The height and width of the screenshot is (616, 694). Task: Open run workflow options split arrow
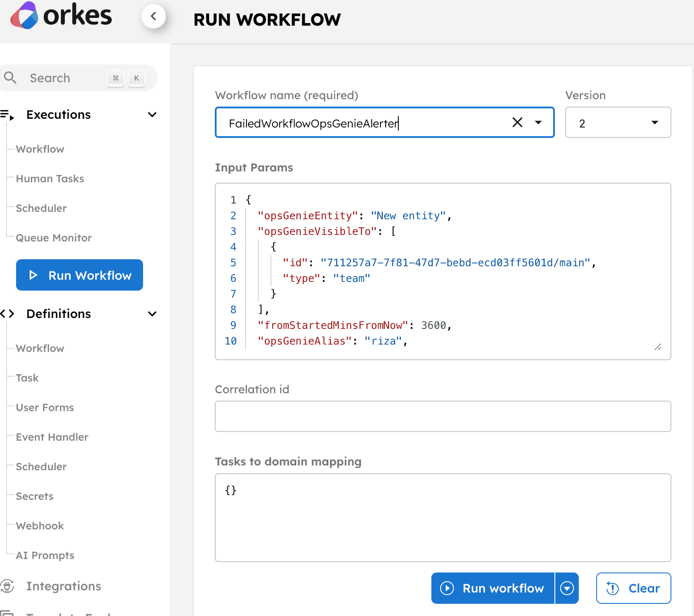[x=567, y=588]
